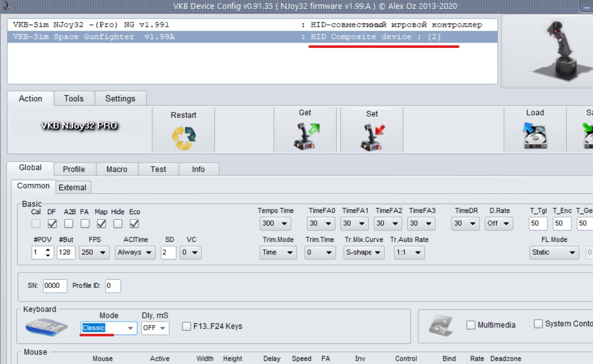Open the Tempo Time dropdown

[275, 223]
